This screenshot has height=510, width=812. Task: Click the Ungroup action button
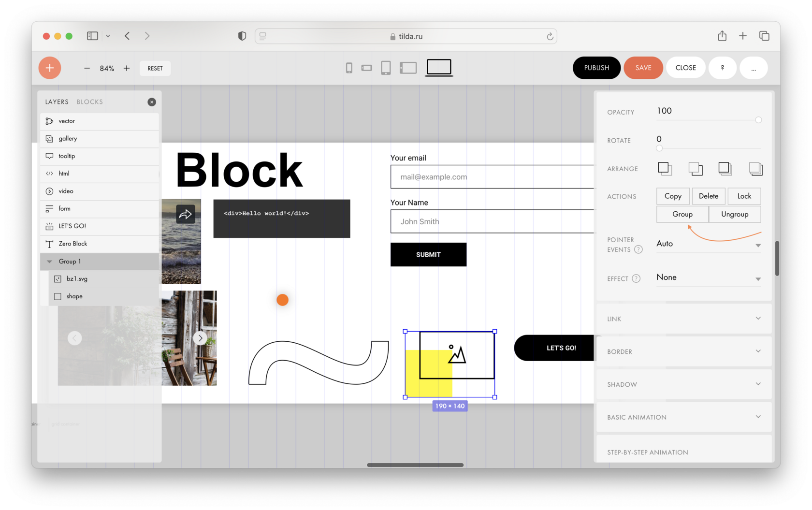[x=734, y=214]
